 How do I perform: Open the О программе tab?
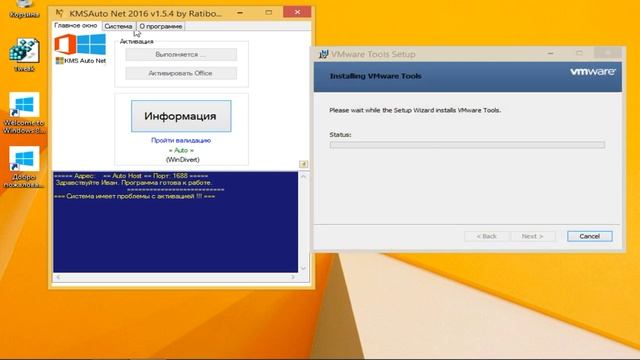point(161,26)
